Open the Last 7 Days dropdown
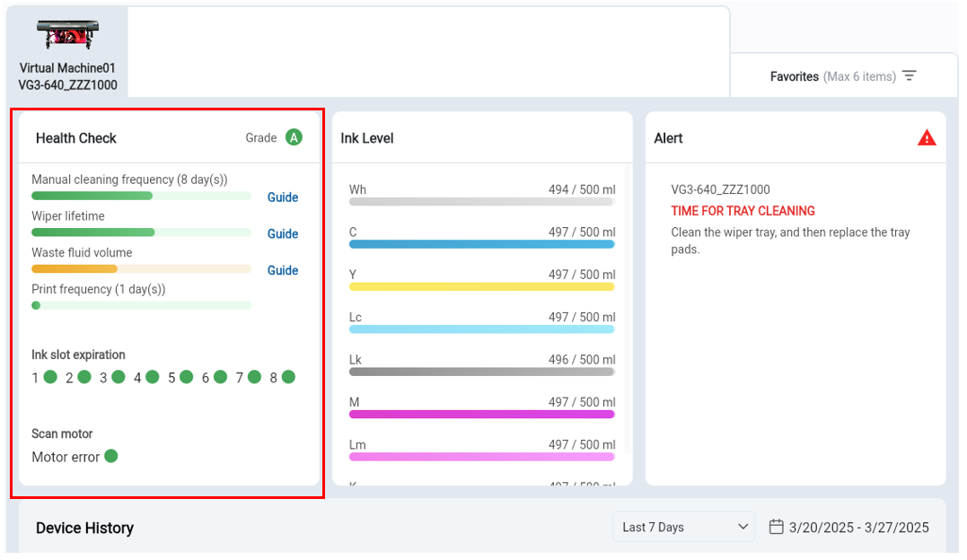This screenshot has width=967, height=560. (x=682, y=527)
